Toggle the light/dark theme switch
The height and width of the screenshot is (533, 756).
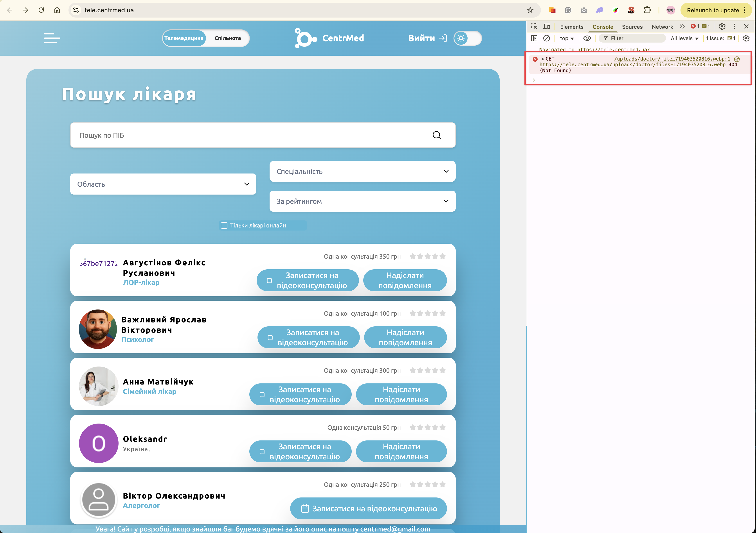(467, 38)
